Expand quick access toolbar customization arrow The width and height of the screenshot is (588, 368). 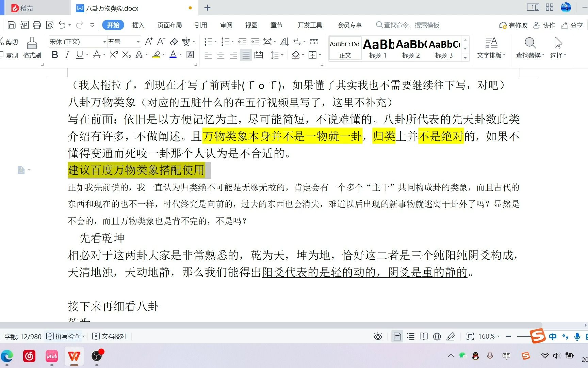click(92, 25)
